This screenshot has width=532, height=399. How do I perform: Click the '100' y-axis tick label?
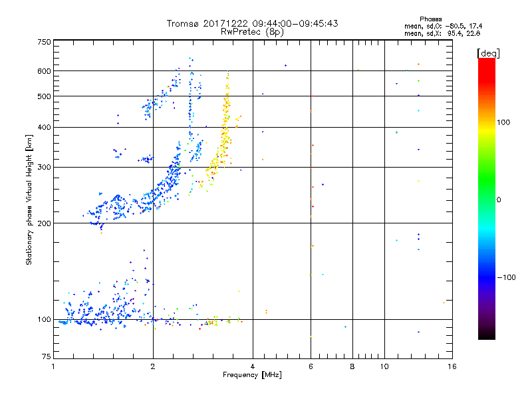(x=44, y=320)
